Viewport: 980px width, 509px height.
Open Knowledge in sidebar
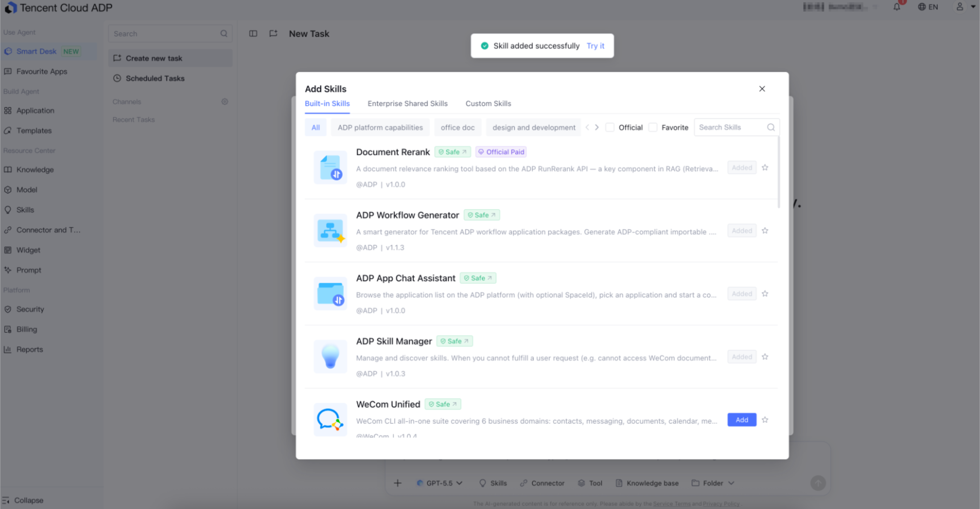[x=48, y=170]
